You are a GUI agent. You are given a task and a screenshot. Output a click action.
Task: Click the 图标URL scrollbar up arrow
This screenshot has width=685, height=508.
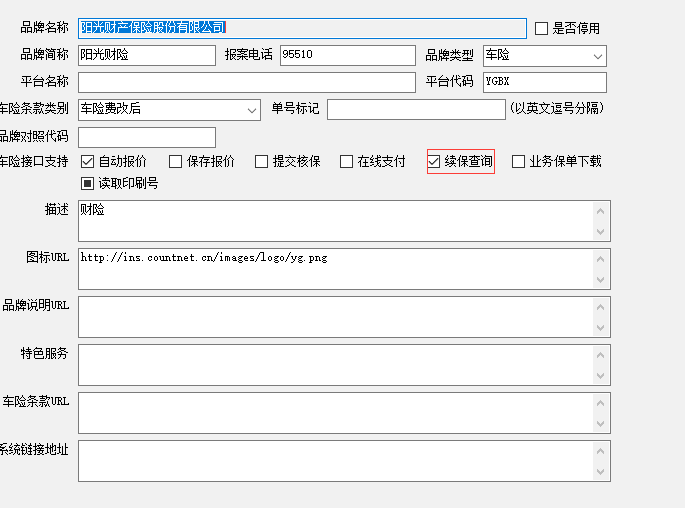point(601,259)
